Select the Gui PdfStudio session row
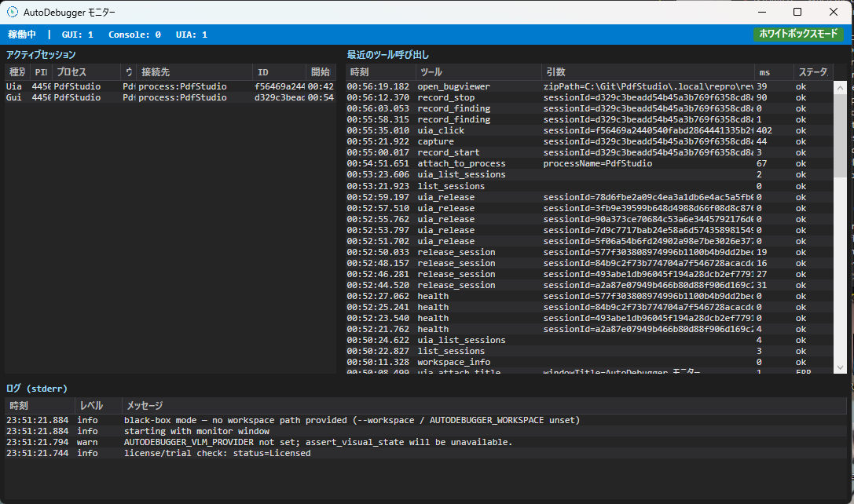 pos(170,97)
